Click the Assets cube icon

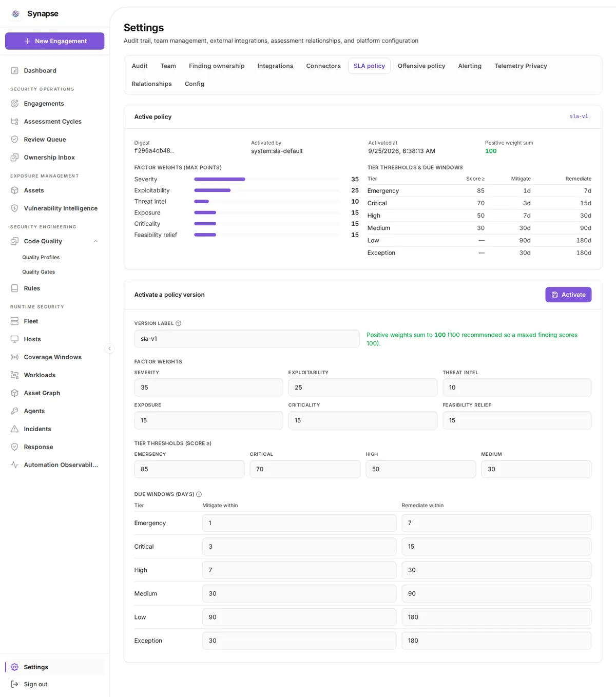point(14,190)
